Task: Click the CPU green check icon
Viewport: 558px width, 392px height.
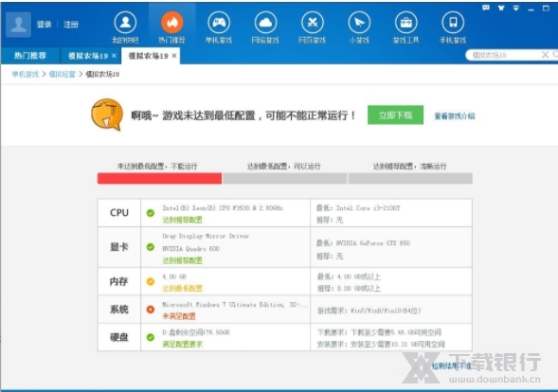Action: [x=151, y=213]
